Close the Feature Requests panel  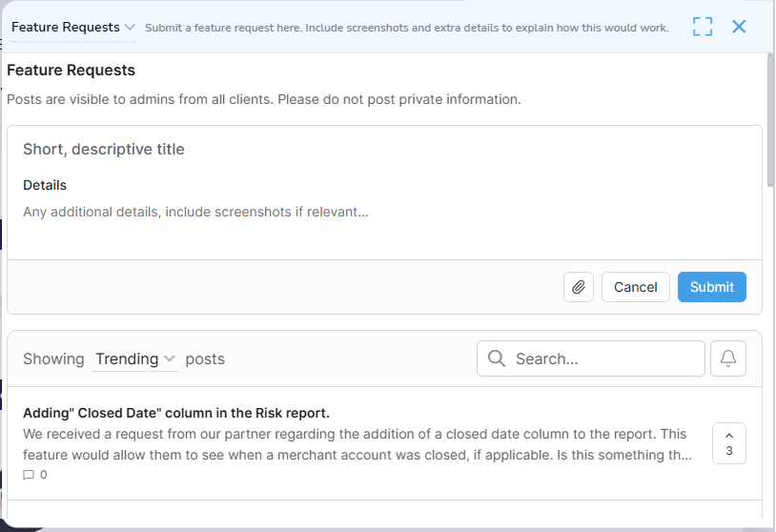[x=739, y=27]
